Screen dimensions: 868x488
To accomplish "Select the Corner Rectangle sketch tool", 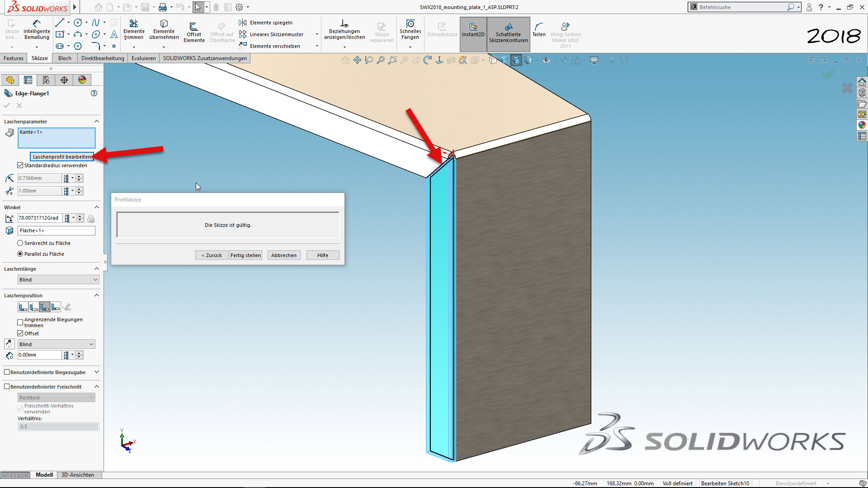I will coord(59,34).
